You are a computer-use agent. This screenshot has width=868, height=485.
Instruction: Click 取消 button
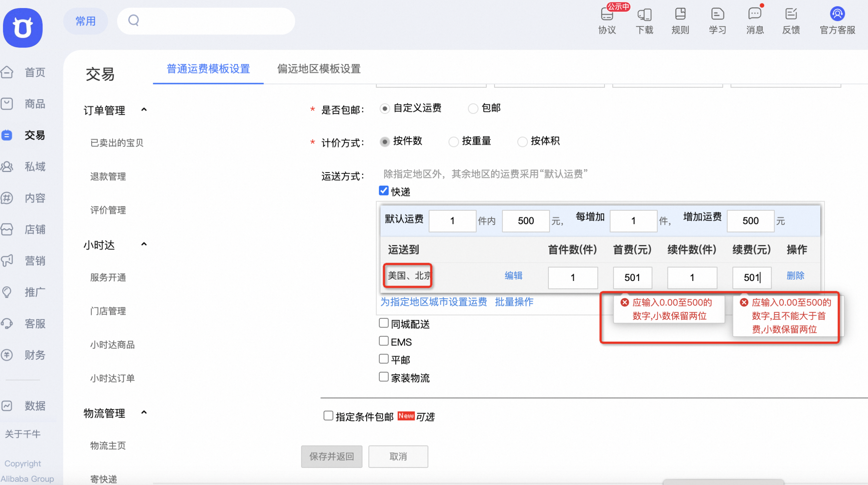[x=398, y=456]
